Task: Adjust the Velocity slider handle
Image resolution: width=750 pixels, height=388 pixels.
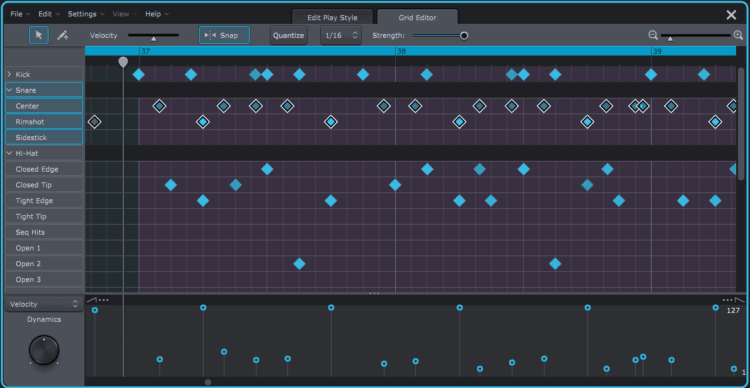Action: coord(154,38)
